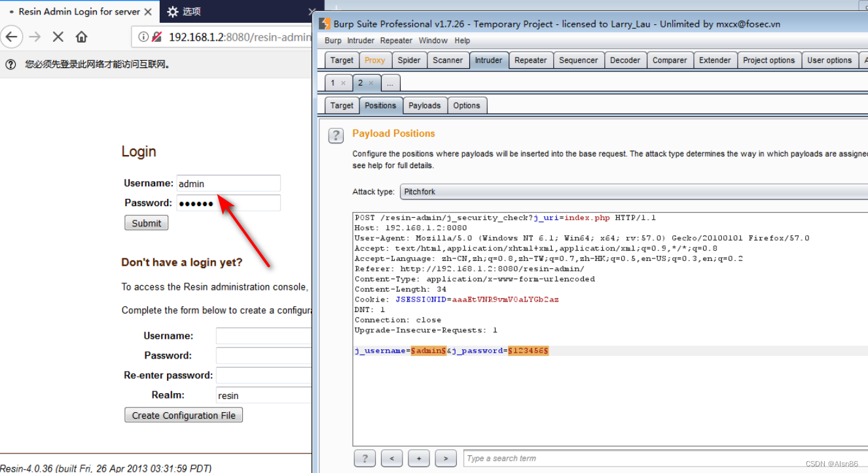This screenshot has width=868, height=473.
Task: Click the Re-enter password input field
Action: point(264,376)
